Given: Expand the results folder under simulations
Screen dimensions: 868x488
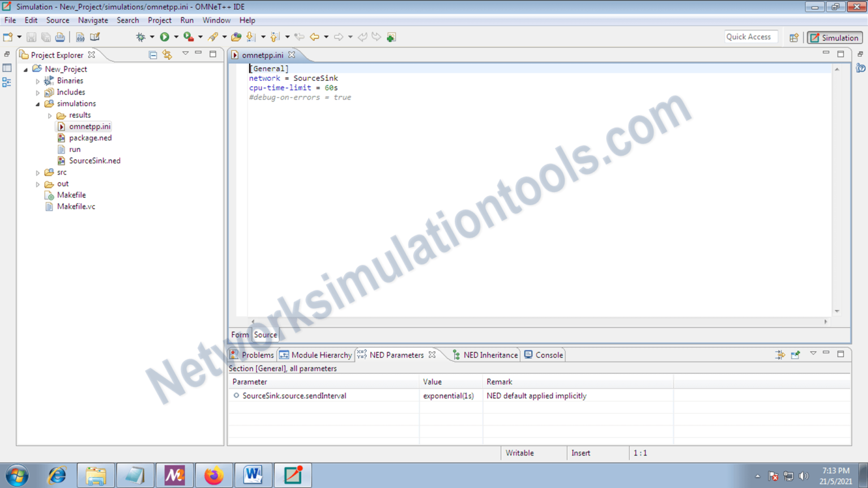Looking at the screenshot, I should coord(50,115).
